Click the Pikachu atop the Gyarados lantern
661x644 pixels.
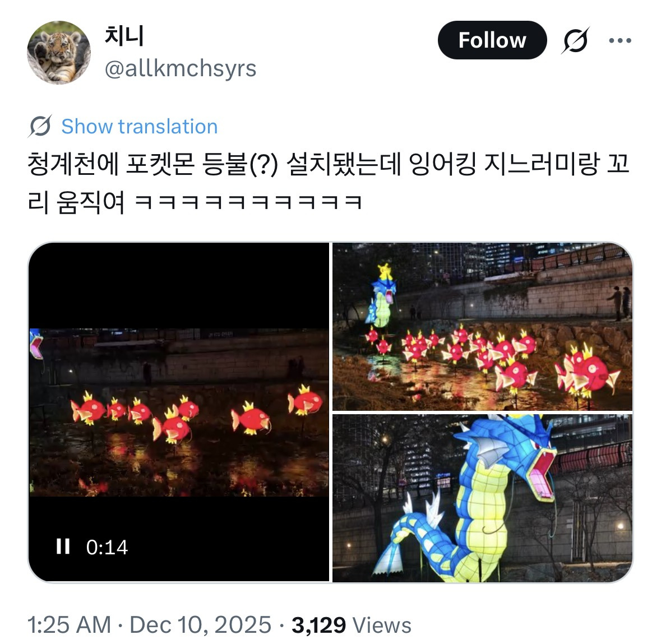pyautogui.click(x=385, y=271)
